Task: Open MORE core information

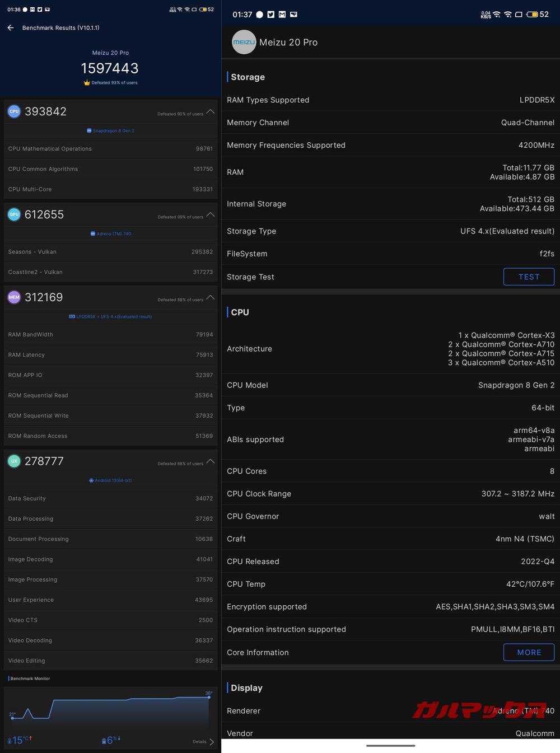Action: [528, 652]
